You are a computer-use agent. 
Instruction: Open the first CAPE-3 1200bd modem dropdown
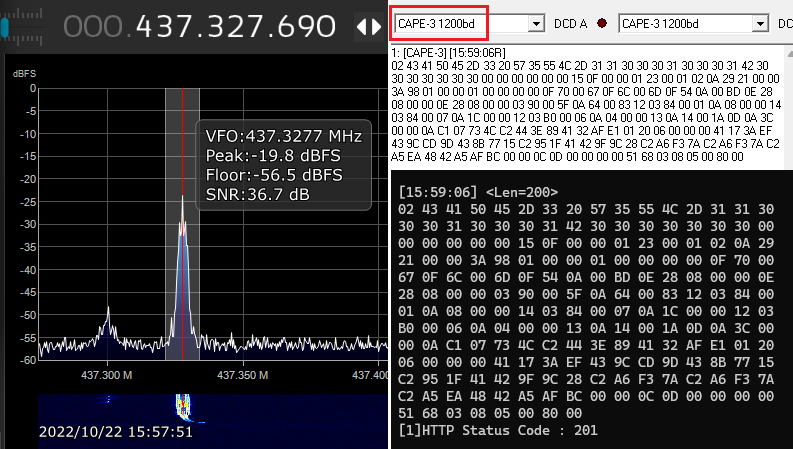point(536,24)
